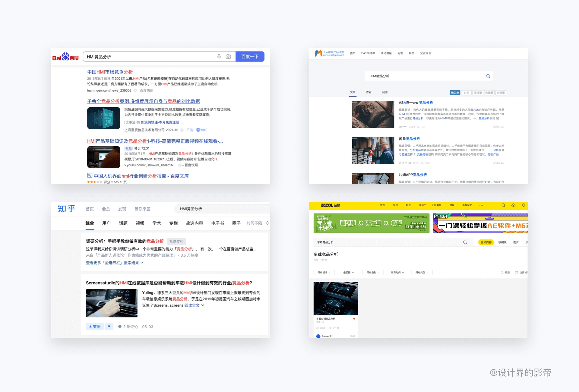Click the green 守卫者计划 banner

[372, 223]
